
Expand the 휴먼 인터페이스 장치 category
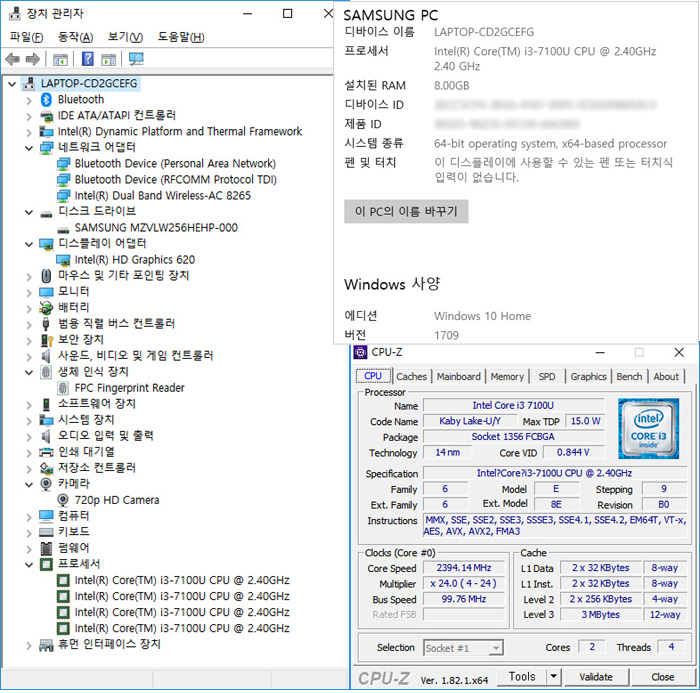point(29,645)
